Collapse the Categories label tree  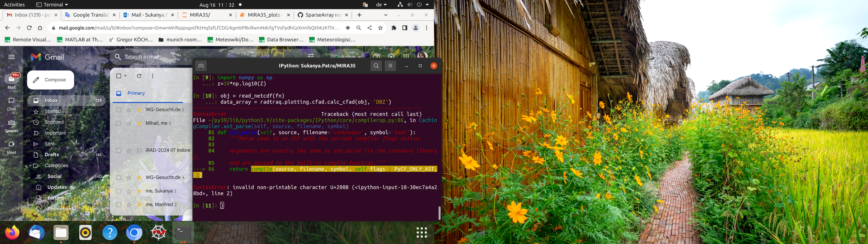tap(30, 166)
